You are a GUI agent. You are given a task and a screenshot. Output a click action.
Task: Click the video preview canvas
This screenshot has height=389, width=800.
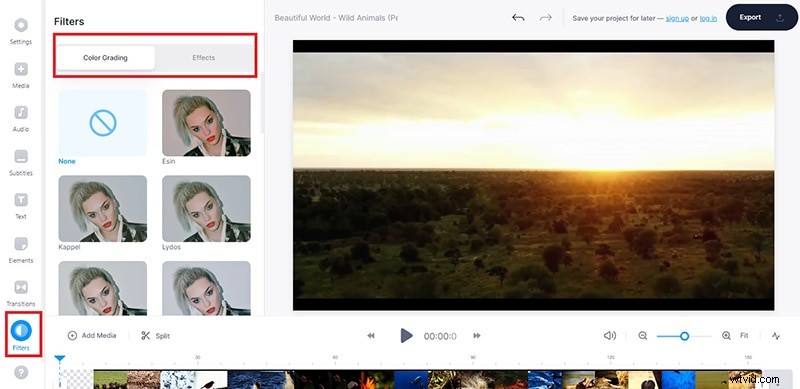533,175
